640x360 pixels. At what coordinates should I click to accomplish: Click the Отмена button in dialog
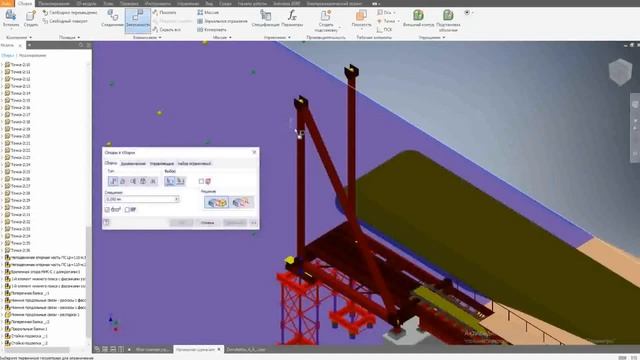pos(207,222)
